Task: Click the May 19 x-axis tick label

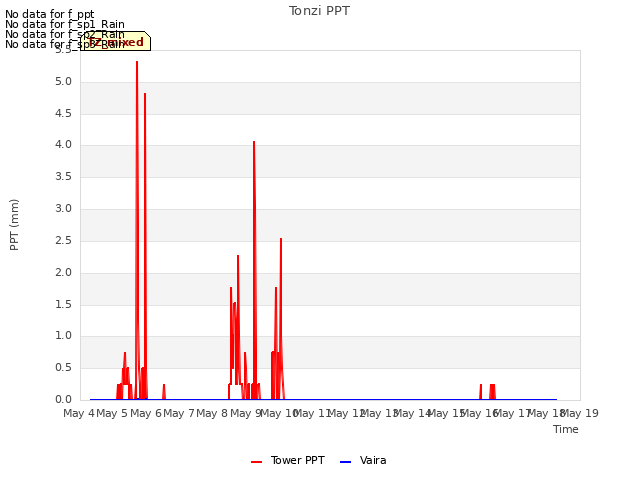Action: 580,413
